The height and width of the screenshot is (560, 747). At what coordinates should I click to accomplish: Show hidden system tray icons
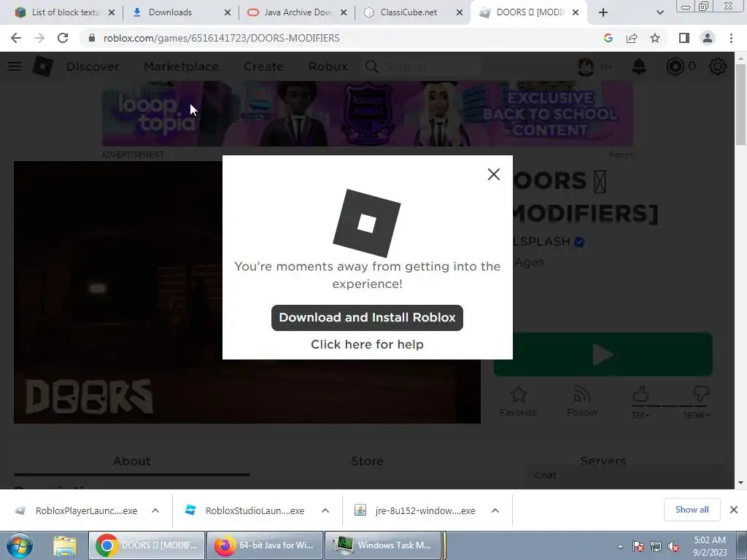[620, 546]
